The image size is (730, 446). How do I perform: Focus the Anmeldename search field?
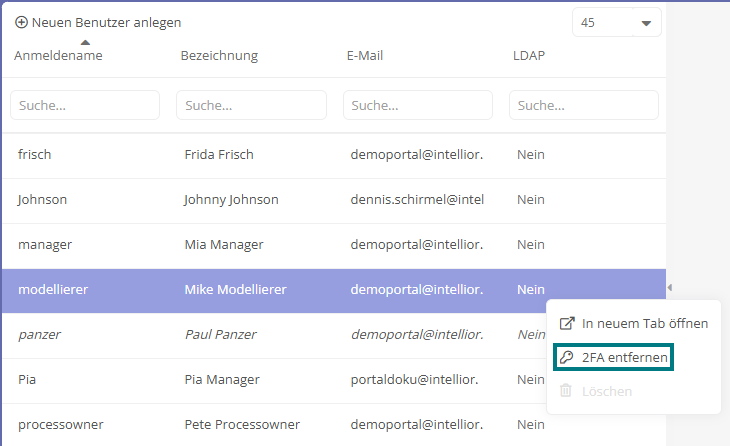[x=85, y=105]
